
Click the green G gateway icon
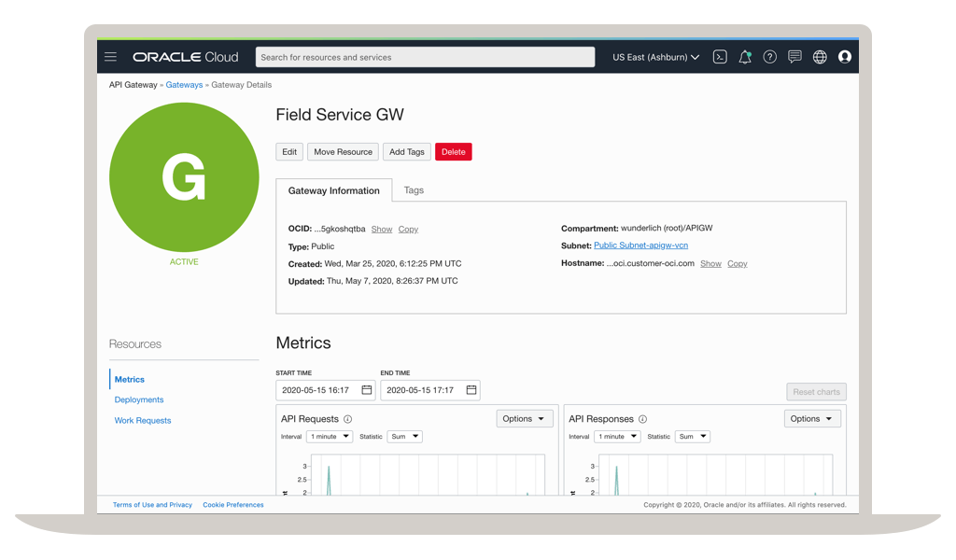click(x=184, y=177)
